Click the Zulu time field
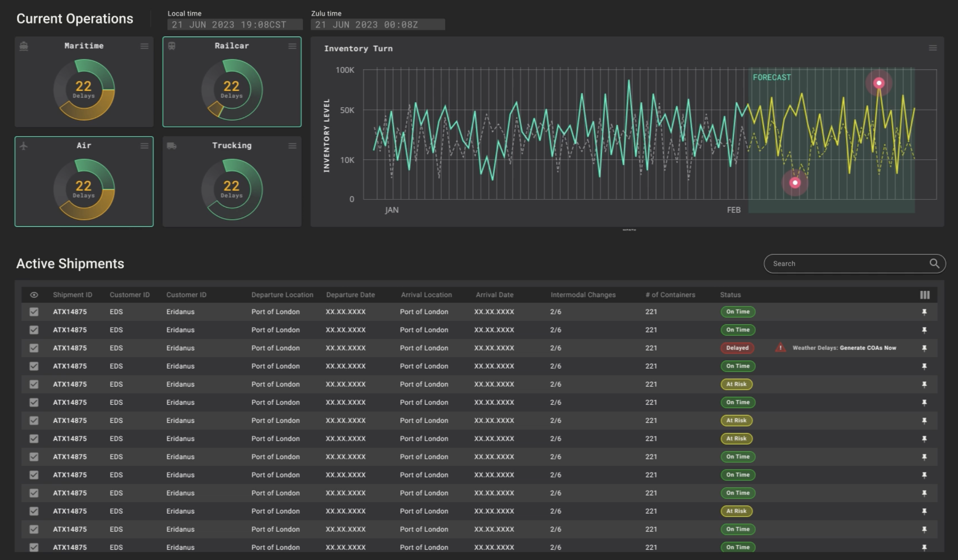The height and width of the screenshot is (560, 958). pos(378,25)
